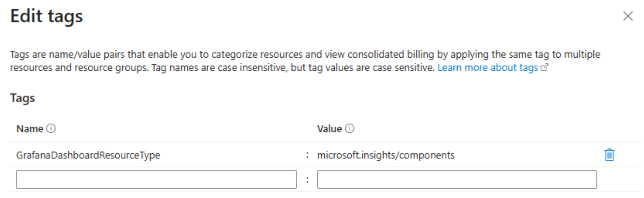The image size is (644, 198).
Task: Click the info icon beside Name
Action: tap(51, 129)
